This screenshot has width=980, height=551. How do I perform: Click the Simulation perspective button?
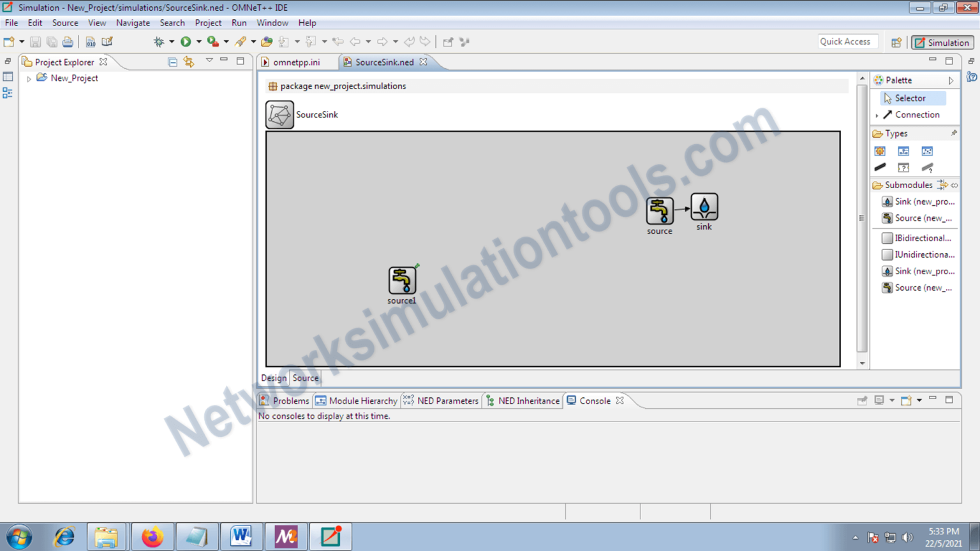click(x=942, y=41)
